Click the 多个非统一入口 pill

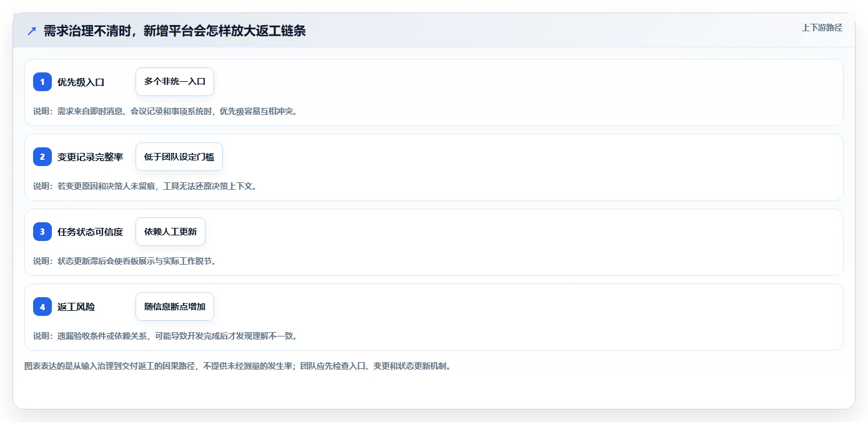coord(175,82)
